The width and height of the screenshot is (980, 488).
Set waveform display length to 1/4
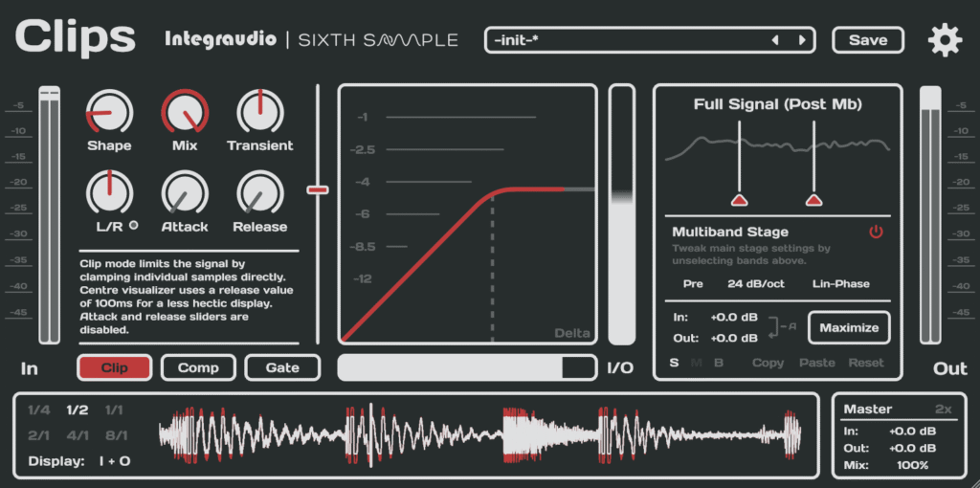[38, 410]
